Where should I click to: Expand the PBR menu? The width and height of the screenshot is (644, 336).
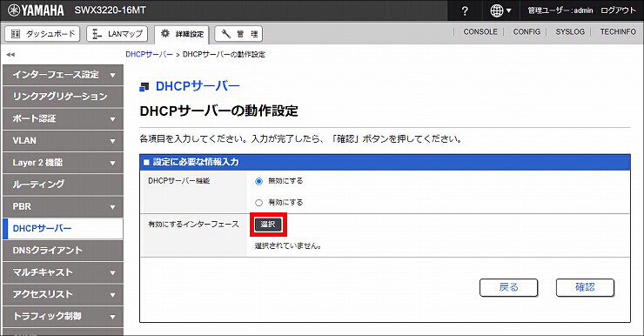coord(63,206)
